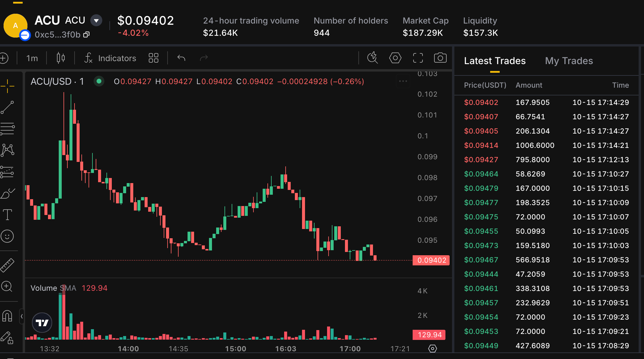Open quick search lightning icon

[372, 58]
